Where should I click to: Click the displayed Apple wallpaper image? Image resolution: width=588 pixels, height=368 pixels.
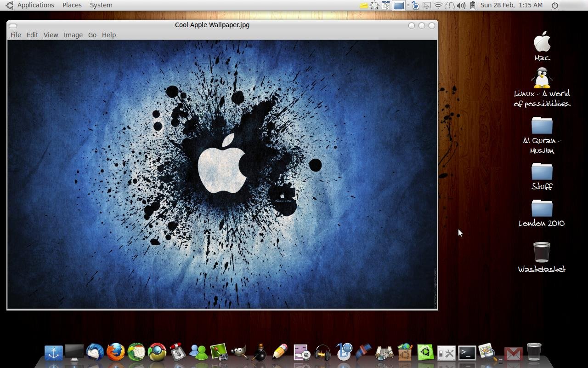click(222, 174)
